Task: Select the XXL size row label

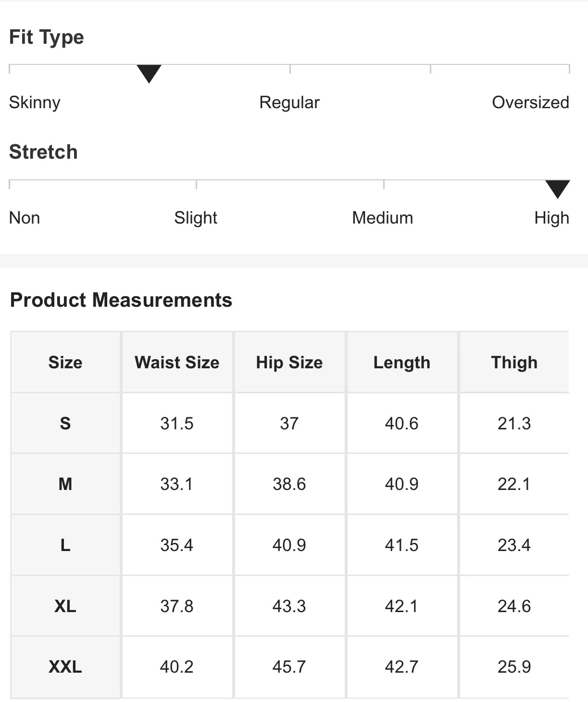Action: pos(65,667)
